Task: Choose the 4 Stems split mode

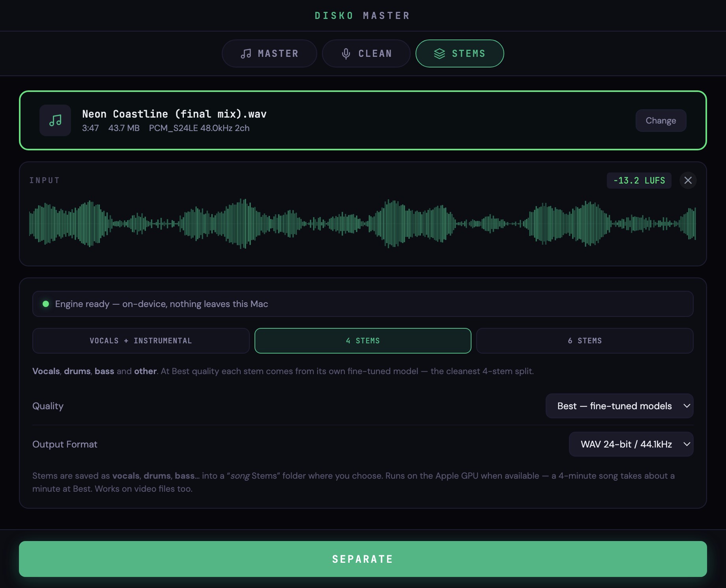Action: [363, 341]
